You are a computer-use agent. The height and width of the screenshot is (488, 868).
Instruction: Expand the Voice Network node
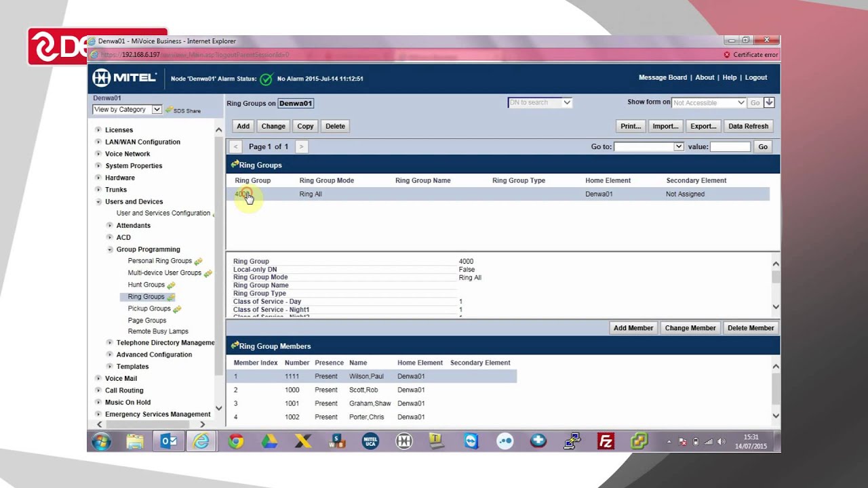click(98, 154)
